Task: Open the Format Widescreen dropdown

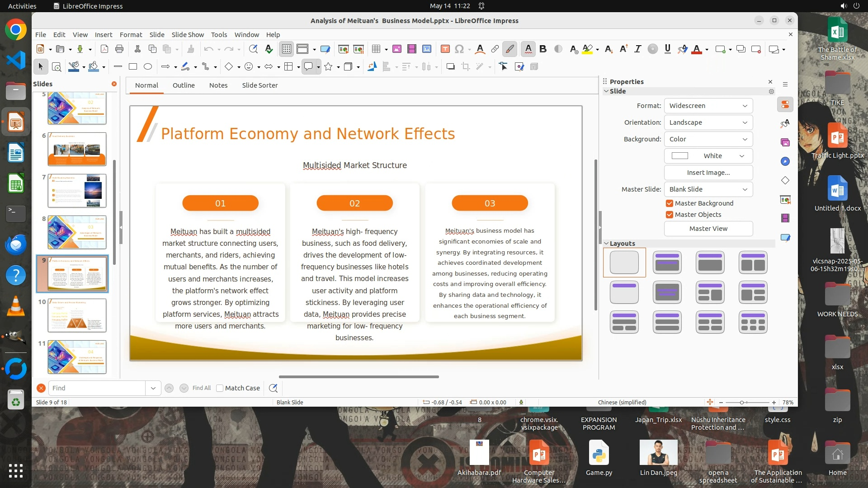Action: [x=708, y=106]
